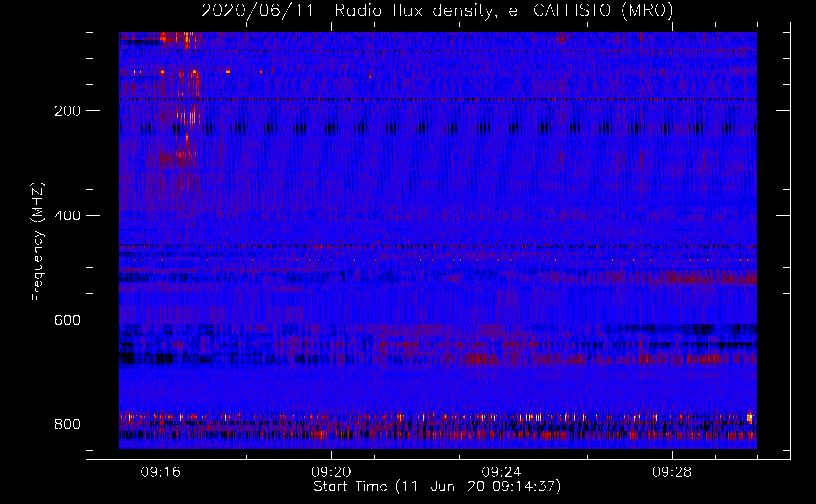Select the 800 frequency axis label
This screenshot has width=816, height=504.
67,424
